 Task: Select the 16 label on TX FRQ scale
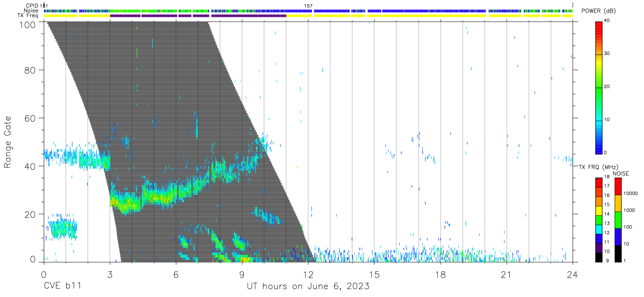(x=607, y=195)
